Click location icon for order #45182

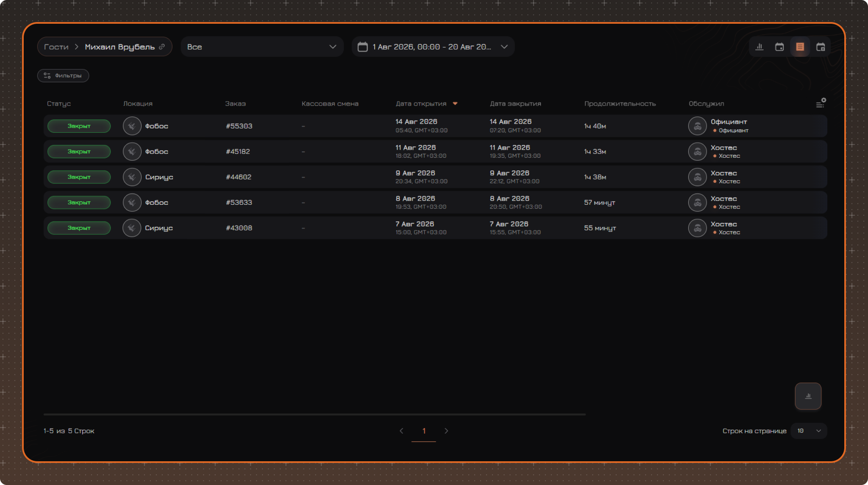(x=132, y=151)
